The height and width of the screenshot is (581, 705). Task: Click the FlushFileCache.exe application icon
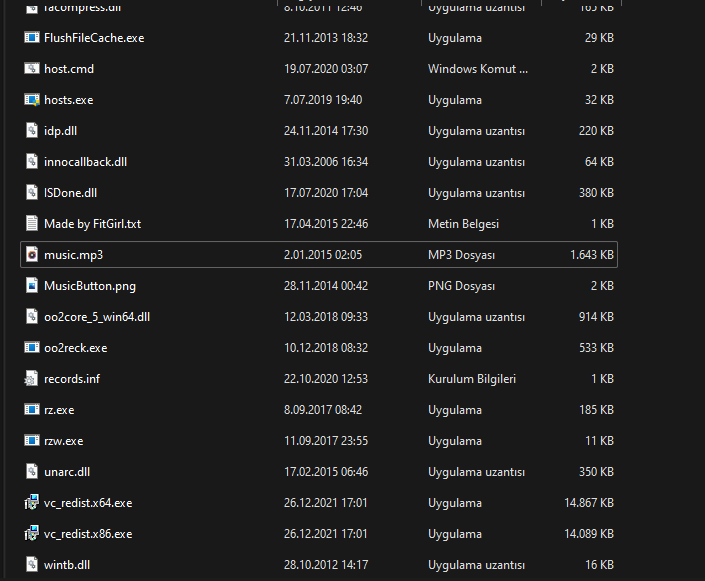[32, 38]
